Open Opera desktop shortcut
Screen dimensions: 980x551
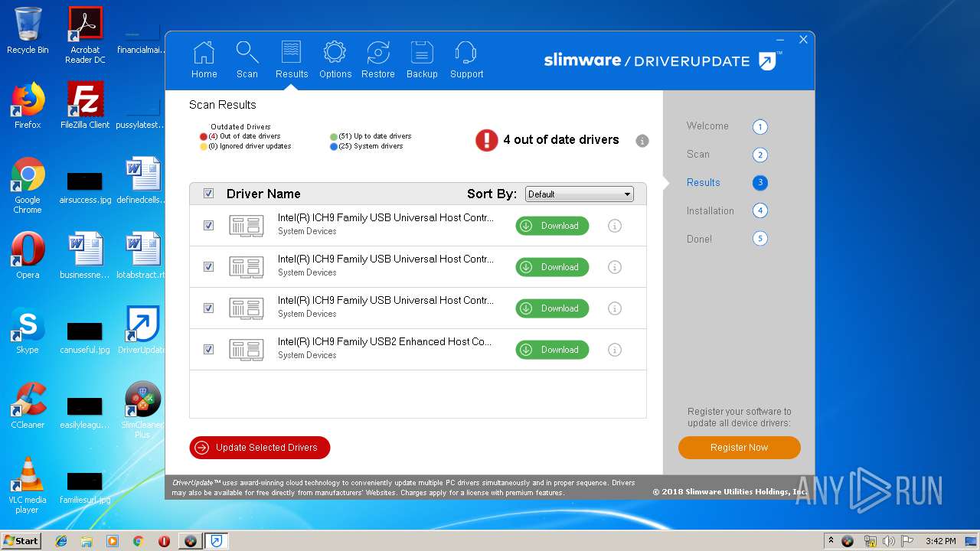coord(28,255)
